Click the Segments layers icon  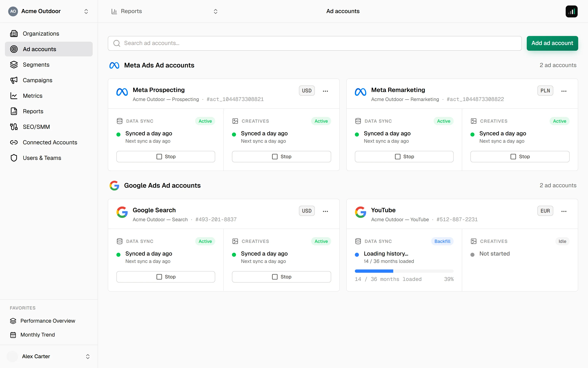pos(14,65)
